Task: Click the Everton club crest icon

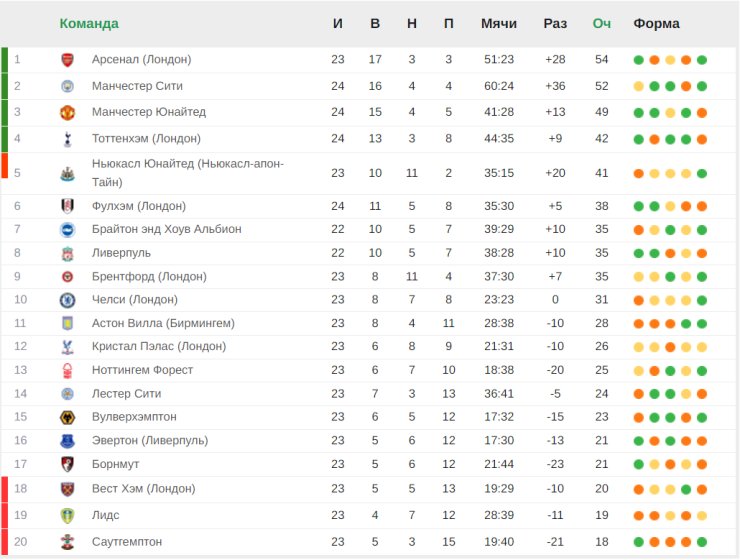Action: click(67, 441)
